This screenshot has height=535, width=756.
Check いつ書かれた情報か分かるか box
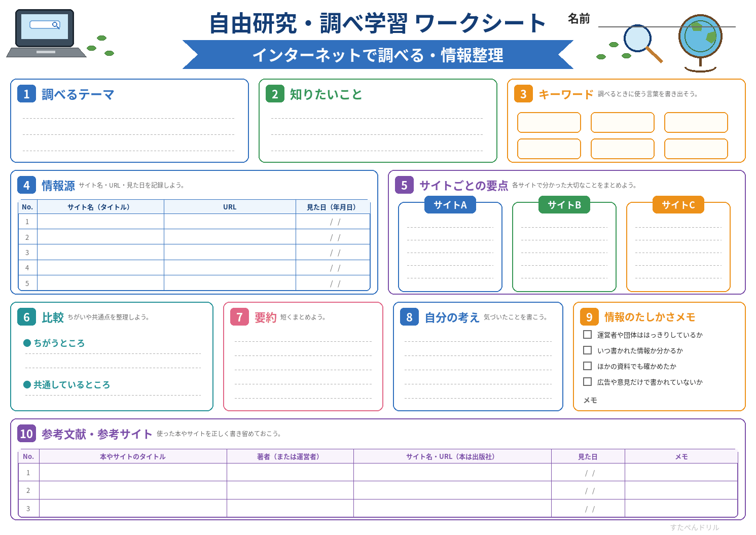(588, 350)
